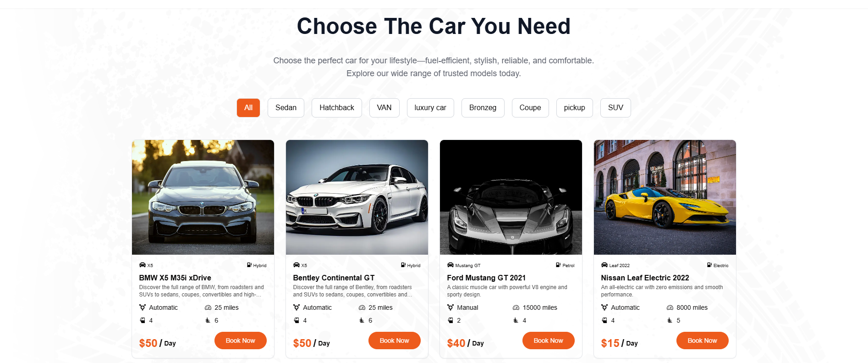Open the Bentley Continental GT title link

334,278
